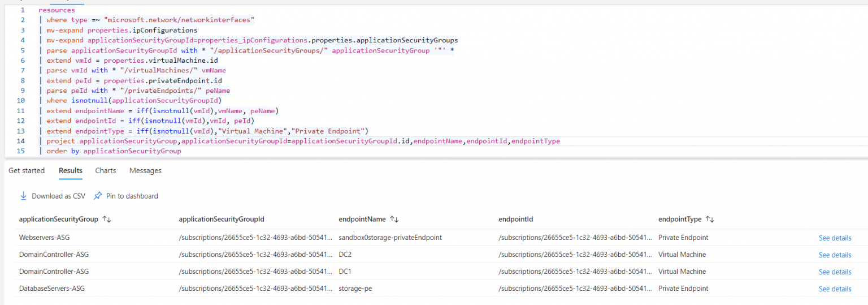Image resolution: width=868 pixels, height=305 pixels.
Task: Switch to the Messages tab
Action: tap(145, 170)
